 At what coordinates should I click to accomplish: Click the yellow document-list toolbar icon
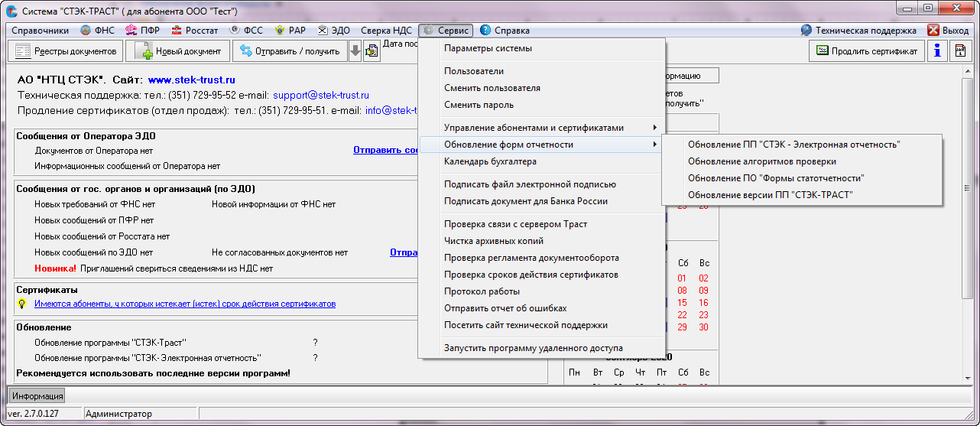[372, 51]
